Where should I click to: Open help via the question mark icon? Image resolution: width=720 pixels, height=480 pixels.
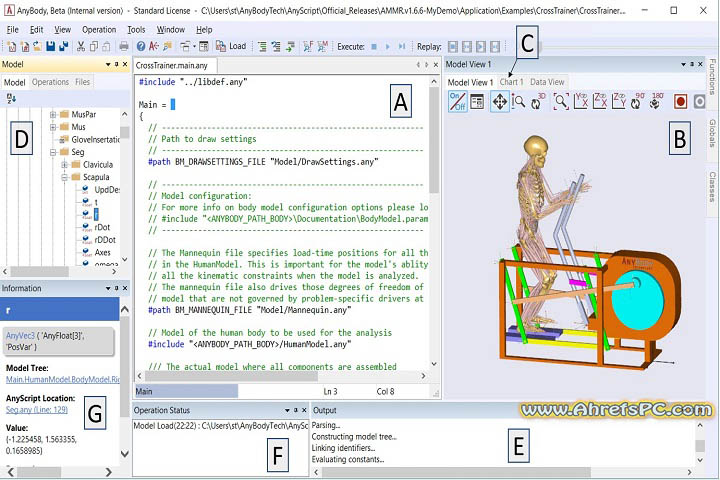[141, 46]
